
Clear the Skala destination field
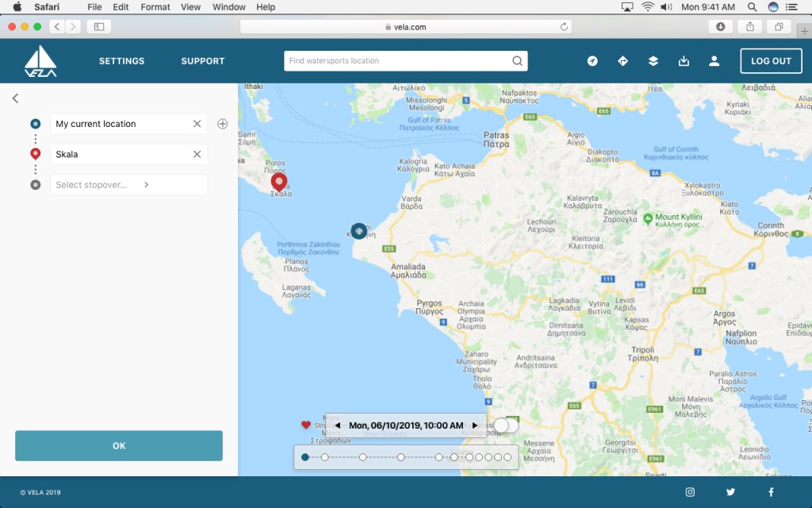(197, 154)
